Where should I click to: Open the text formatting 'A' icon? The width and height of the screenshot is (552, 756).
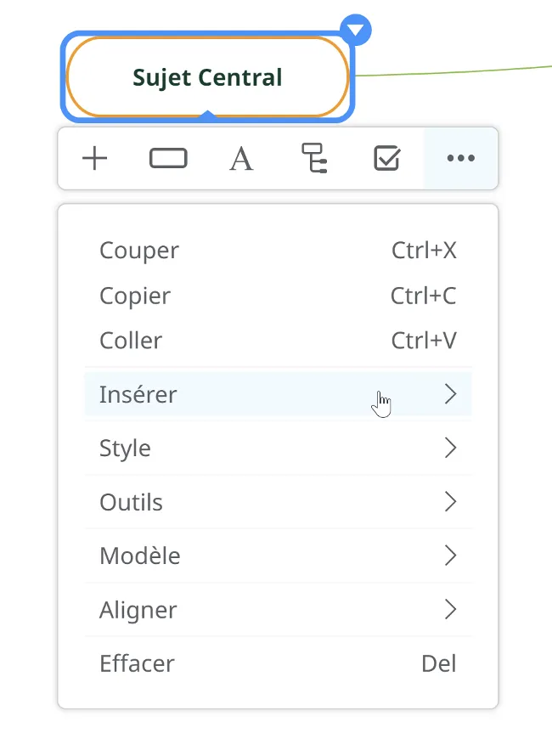241,159
